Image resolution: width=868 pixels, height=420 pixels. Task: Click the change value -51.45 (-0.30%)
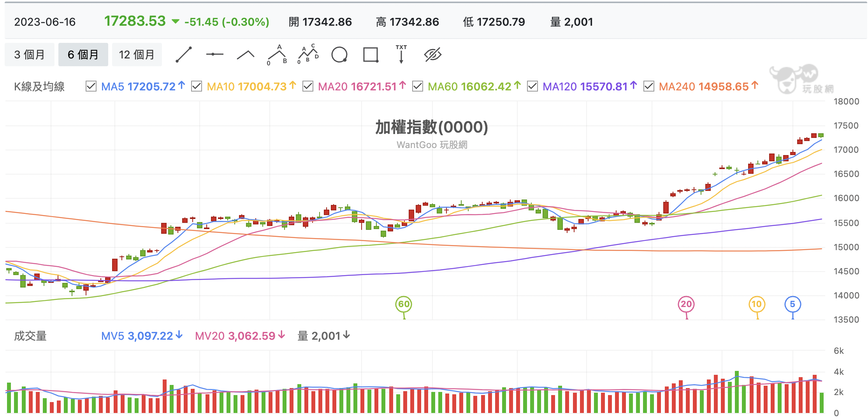point(227,22)
